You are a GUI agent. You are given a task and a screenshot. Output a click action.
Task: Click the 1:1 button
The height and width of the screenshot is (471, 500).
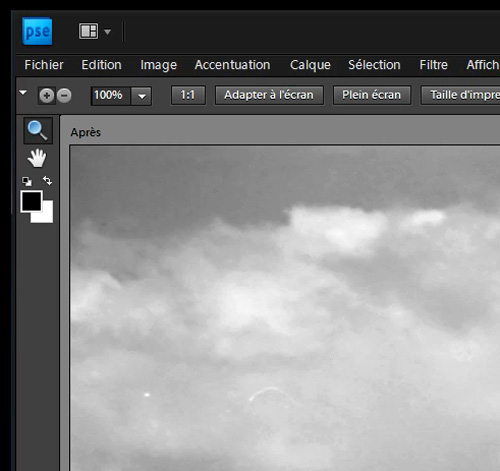(188, 95)
